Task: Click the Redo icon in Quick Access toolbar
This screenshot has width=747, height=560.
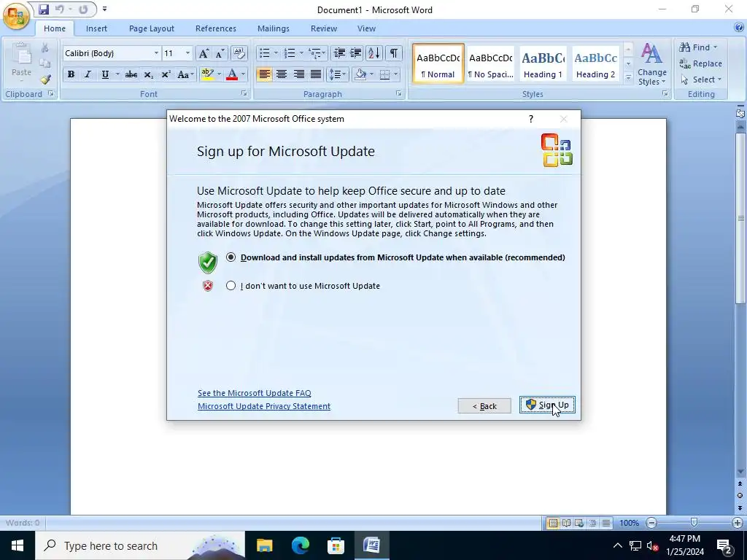Action: (x=83, y=9)
